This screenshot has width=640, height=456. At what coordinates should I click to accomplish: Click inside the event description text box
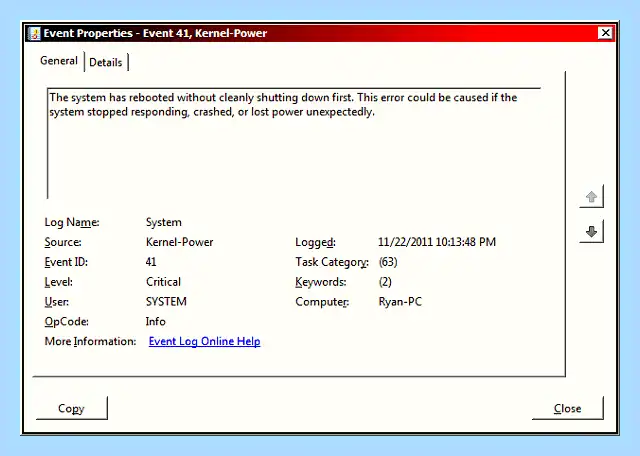[294, 143]
